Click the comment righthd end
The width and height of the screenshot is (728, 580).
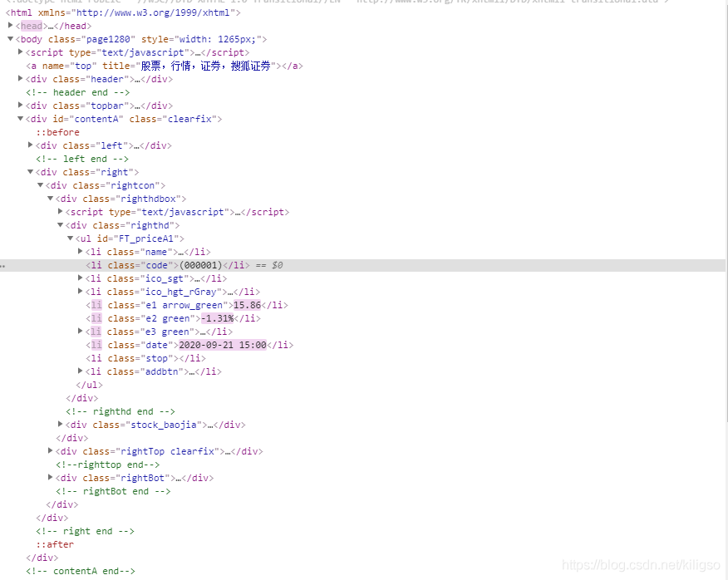point(121,411)
